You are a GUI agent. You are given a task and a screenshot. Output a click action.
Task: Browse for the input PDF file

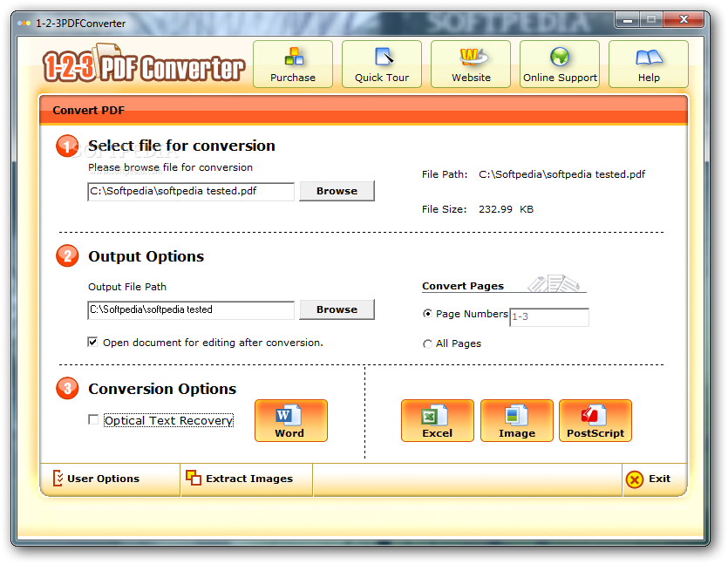click(337, 191)
